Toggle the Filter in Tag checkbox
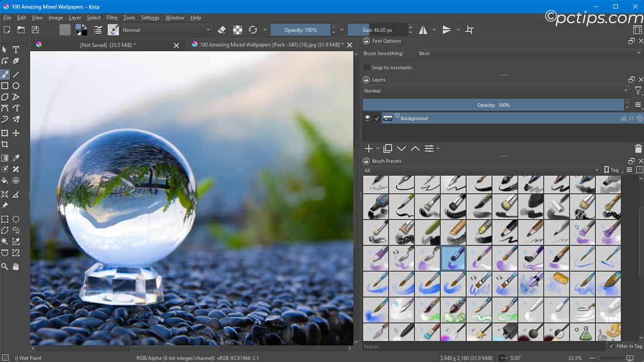This screenshot has height=362, width=644. click(x=612, y=346)
